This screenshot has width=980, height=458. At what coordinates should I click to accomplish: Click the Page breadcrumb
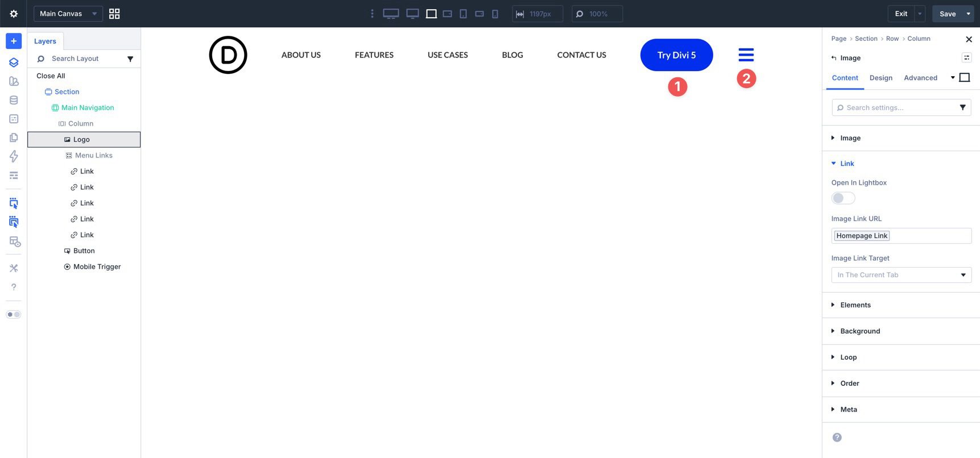pyautogui.click(x=838, y=39)
